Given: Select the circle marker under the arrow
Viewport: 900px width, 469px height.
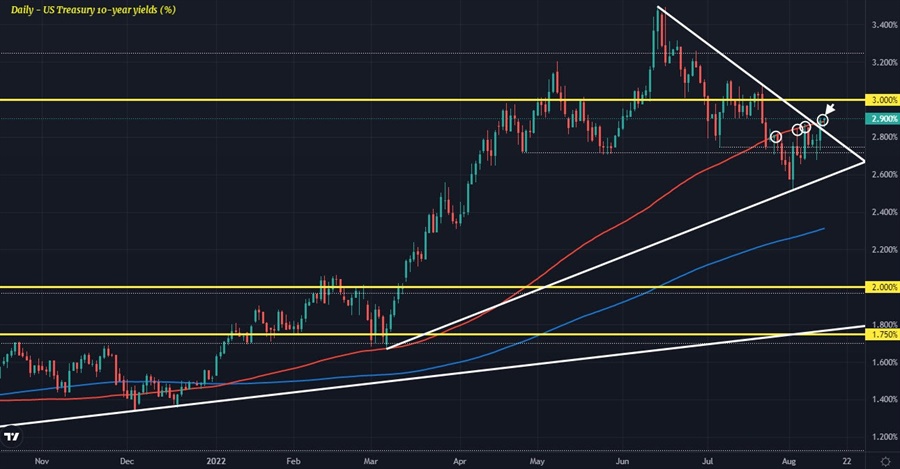Looking at the screenshot, I should 823,120.
